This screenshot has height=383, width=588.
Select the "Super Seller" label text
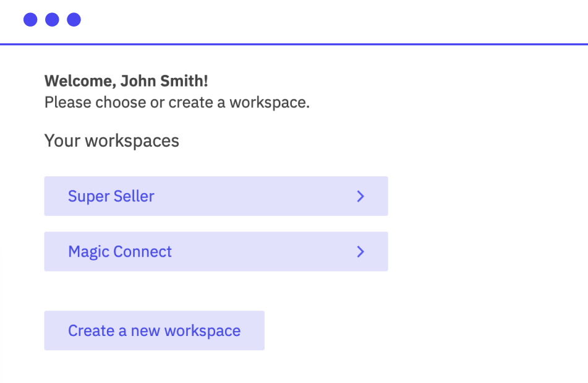click(111, 196)
